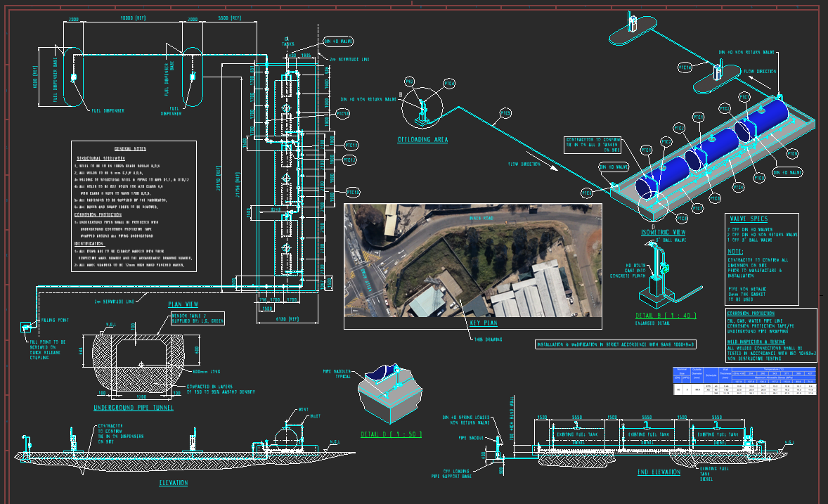Click the leftmost fuel dispenser base outline
The image size is (828, 504).
[72, 77]
